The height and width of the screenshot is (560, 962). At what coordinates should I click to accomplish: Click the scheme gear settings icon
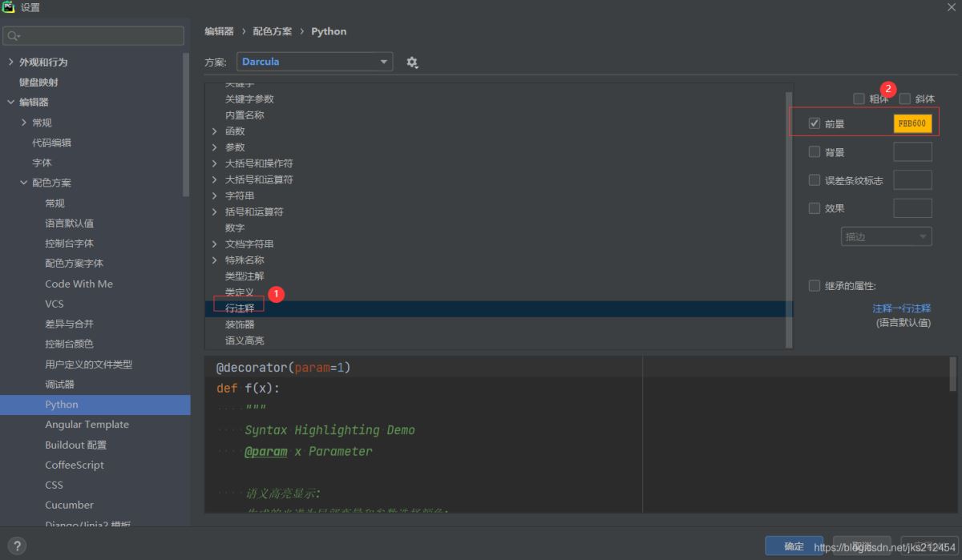pyautogui.click(x=412, y=62)
